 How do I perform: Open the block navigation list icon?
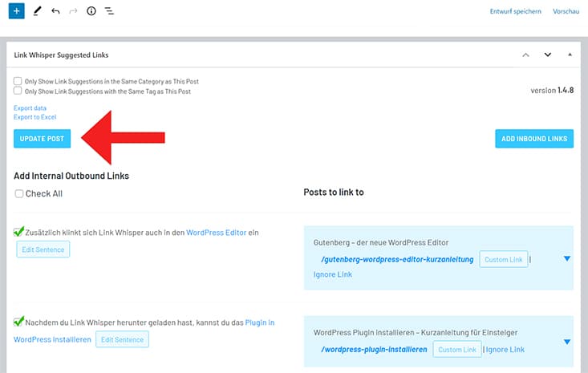point(109,11)
